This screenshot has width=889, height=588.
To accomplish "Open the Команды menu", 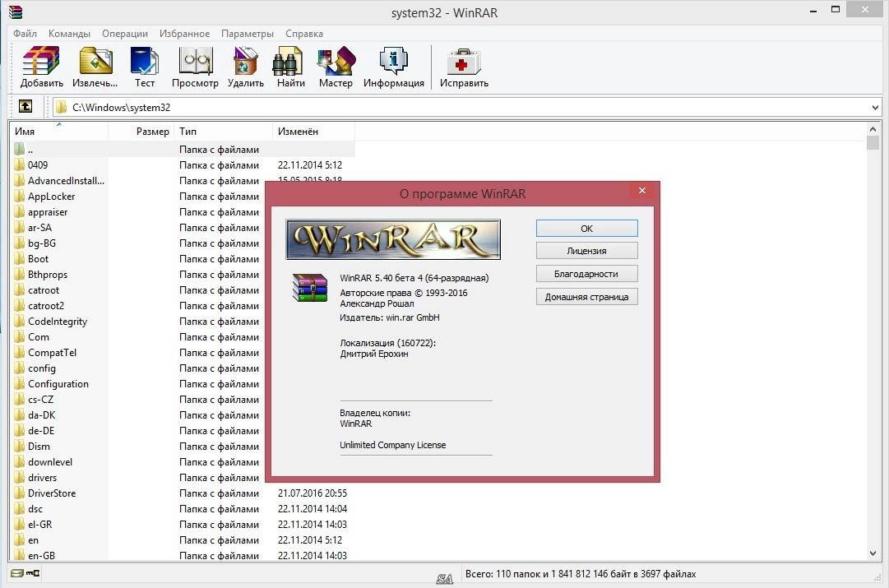I will point(69,34).
